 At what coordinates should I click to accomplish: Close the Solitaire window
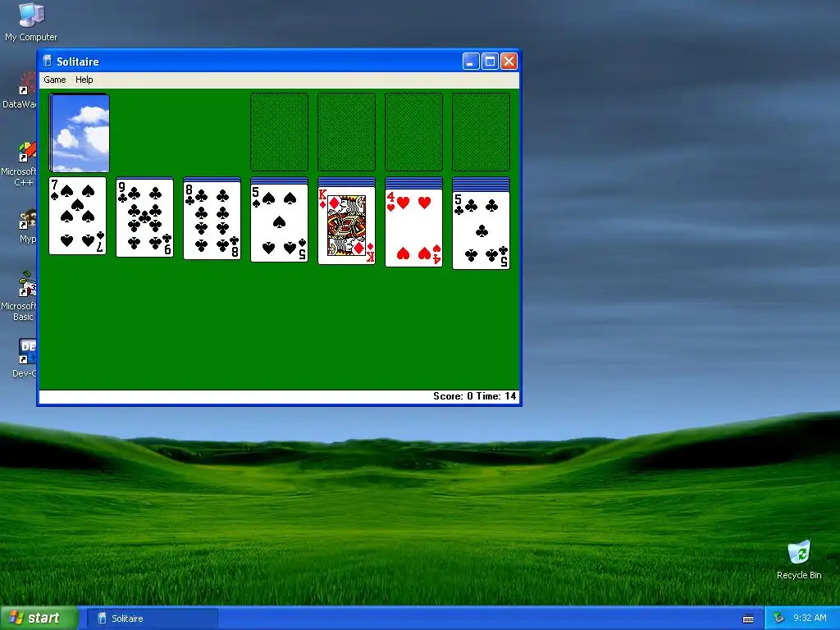pos(509,61)
